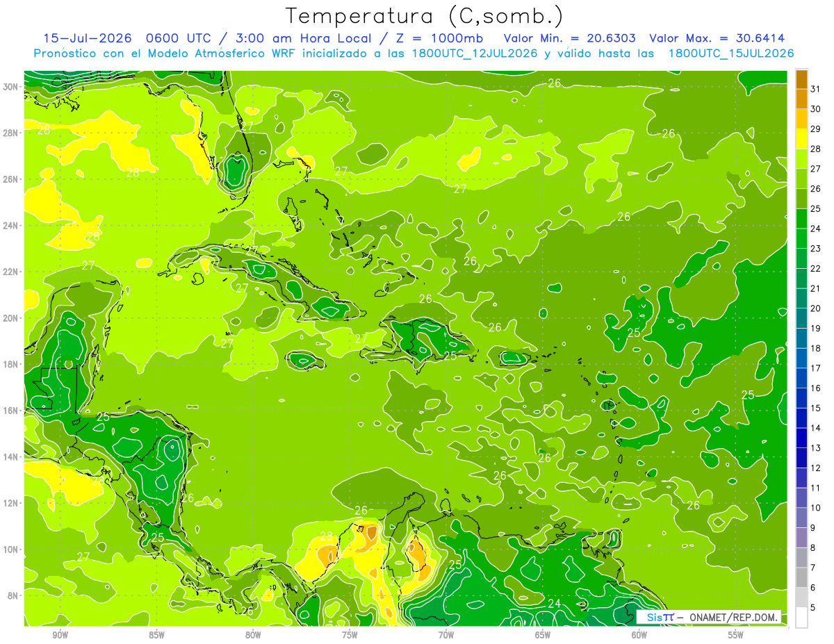
Task: Click the '20N' latitude axis label
Action: click(12, 318)
